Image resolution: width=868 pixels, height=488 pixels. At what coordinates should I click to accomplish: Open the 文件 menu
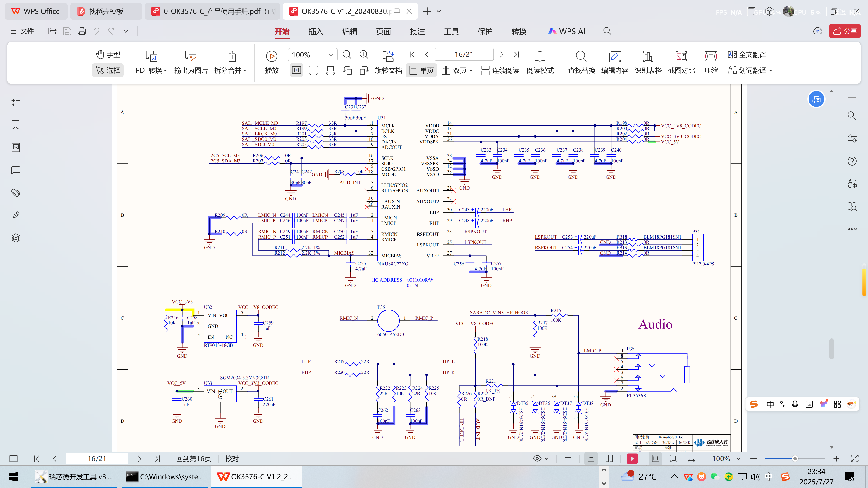point(23,31)
